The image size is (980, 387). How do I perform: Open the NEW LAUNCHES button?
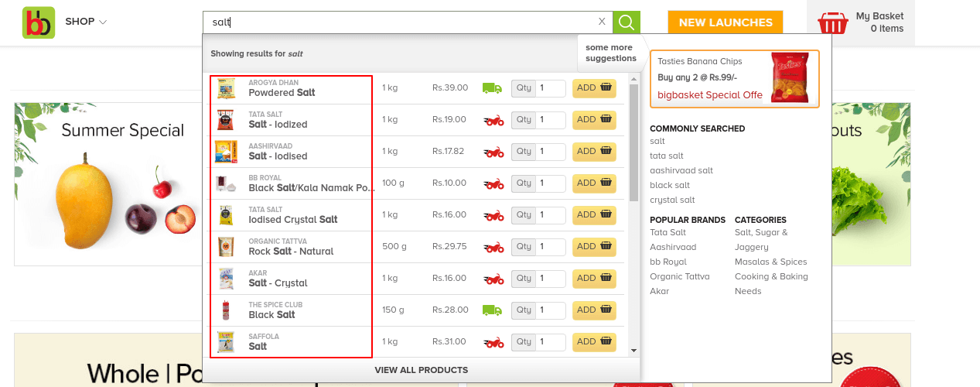726,22
